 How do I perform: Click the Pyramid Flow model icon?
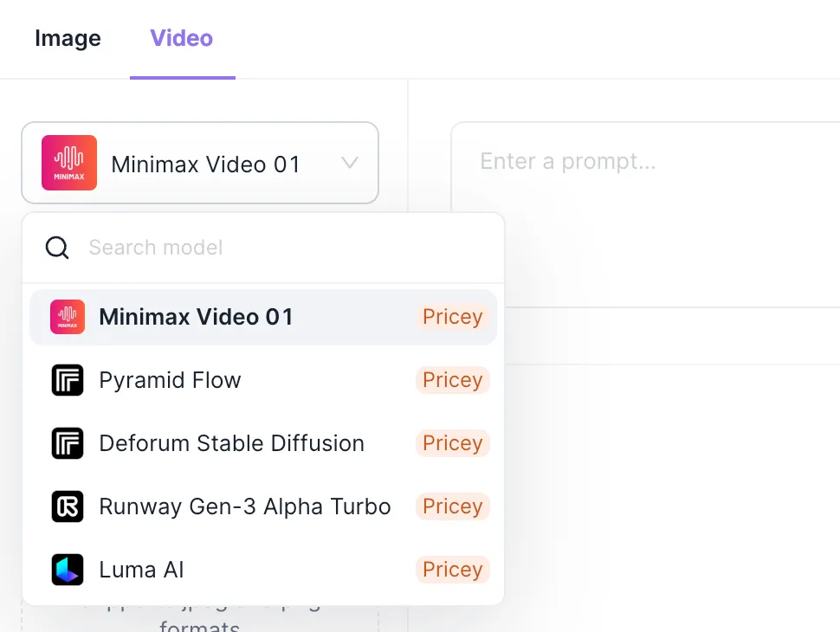[68, 380]
